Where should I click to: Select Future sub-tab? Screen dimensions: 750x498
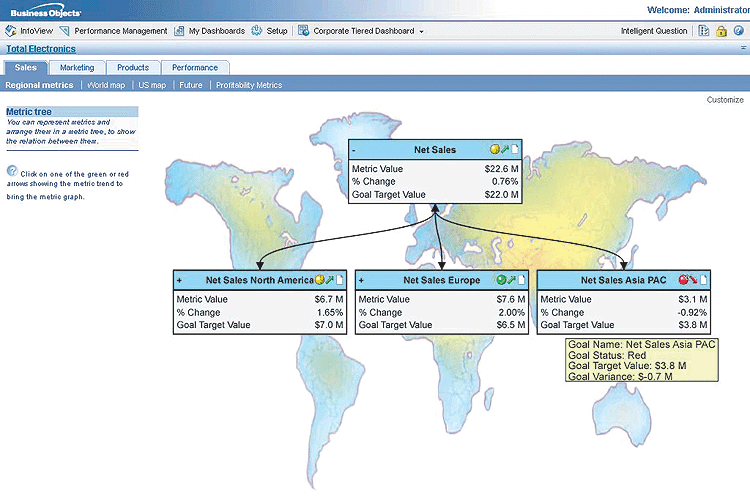pos(191,85)
